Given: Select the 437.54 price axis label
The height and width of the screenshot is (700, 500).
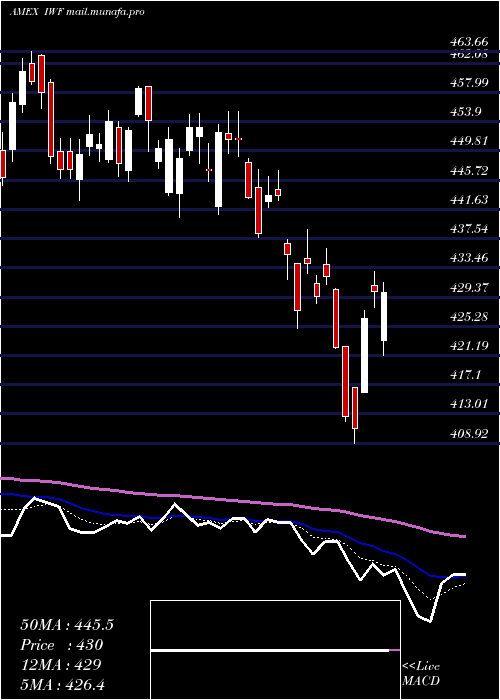Looking at the screenshot, I should tap(469, 229).
